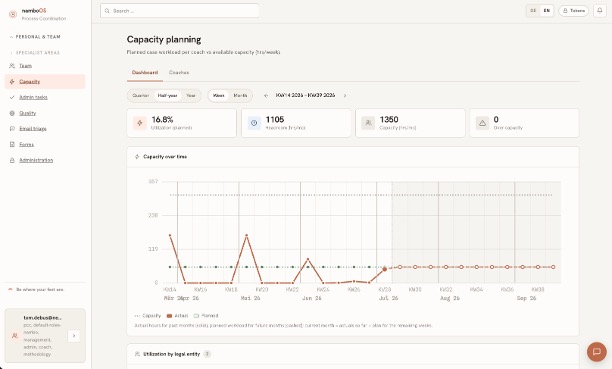Viewport: 612px width, 369px height.
Task: Open Email triage in the sidebar
Action: [45, 128]
